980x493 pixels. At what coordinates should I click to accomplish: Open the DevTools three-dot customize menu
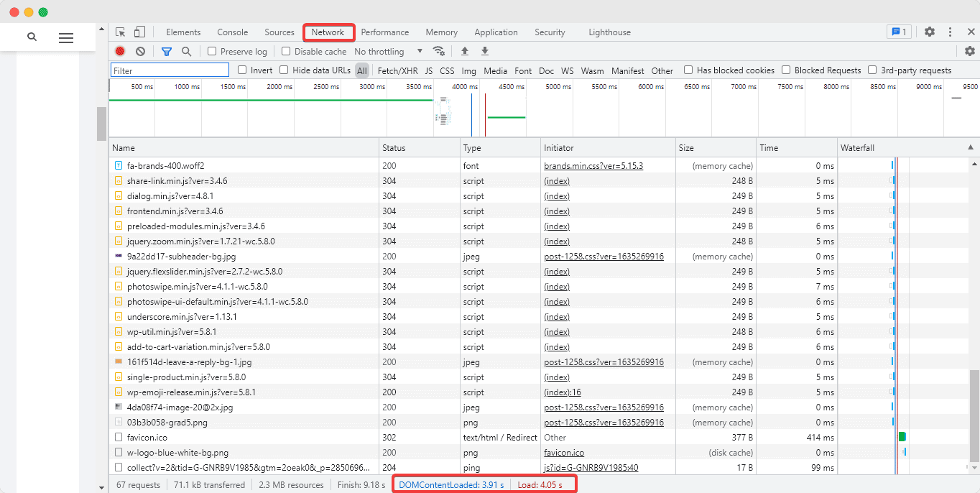(x=950, y=32)
